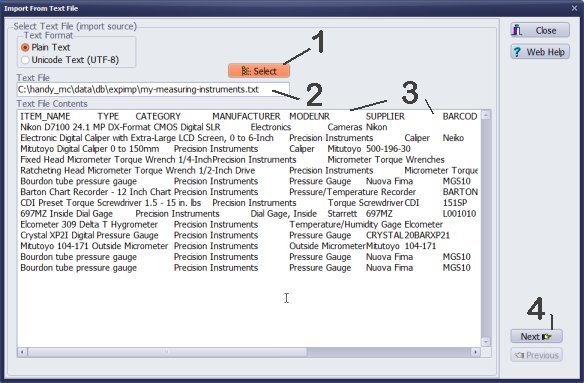This screenshot has width=584, height=383.
Task: Click the MODELNR header text
Action: pos(310,117)
